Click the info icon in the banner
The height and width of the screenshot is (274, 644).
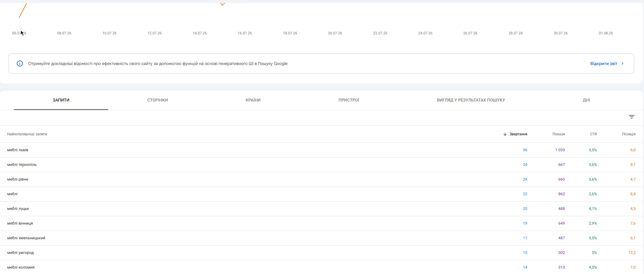point(20,63)
